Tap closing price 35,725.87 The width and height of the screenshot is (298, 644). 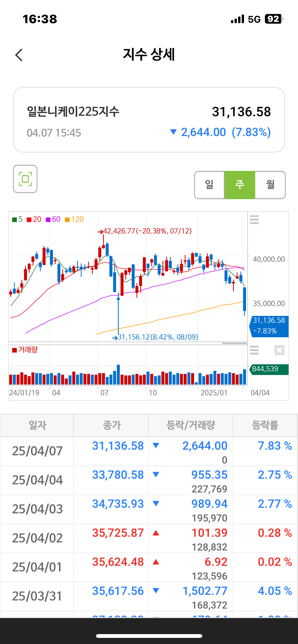coord(118,533)
